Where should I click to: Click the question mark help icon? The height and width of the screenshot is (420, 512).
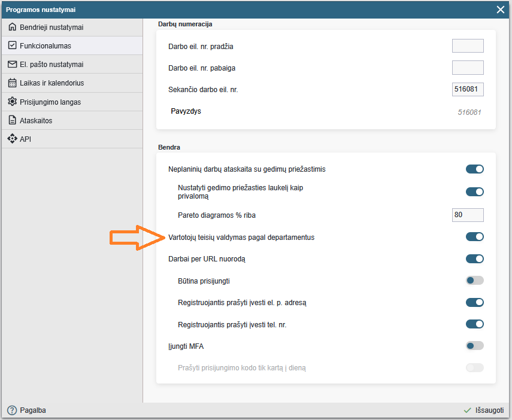tap(12, 410)
